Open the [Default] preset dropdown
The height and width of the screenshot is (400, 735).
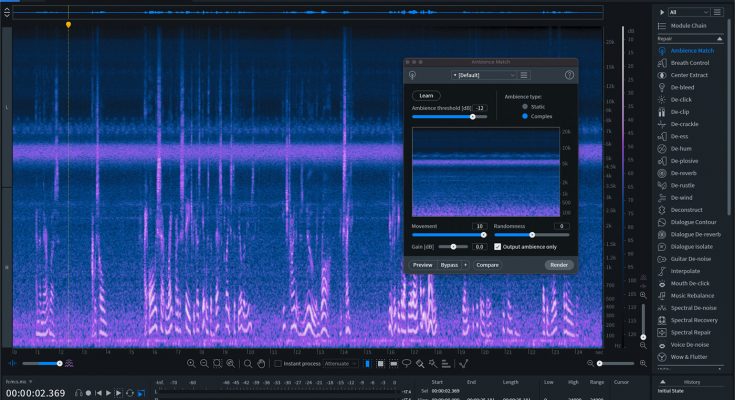click(x=483, y=75)
